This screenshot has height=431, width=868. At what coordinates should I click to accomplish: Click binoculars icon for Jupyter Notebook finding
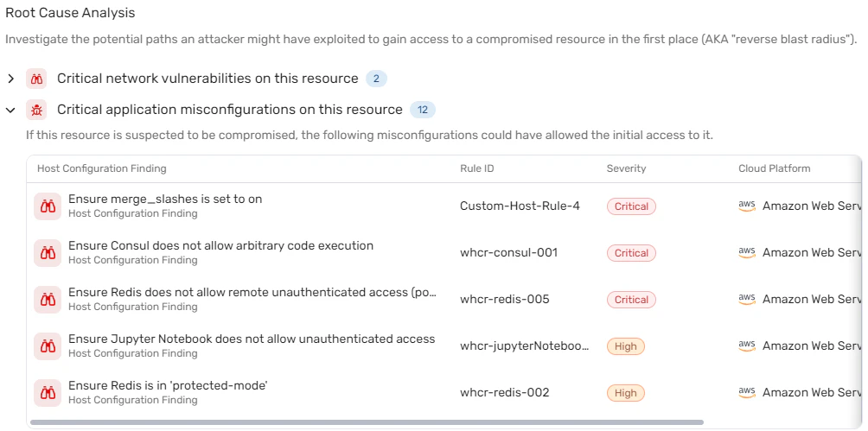(48, 346)
